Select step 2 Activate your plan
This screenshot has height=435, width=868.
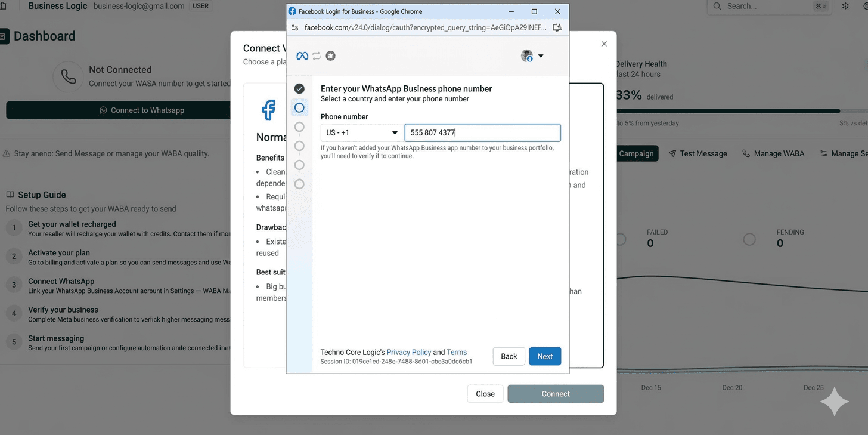(x=118, y=257)
